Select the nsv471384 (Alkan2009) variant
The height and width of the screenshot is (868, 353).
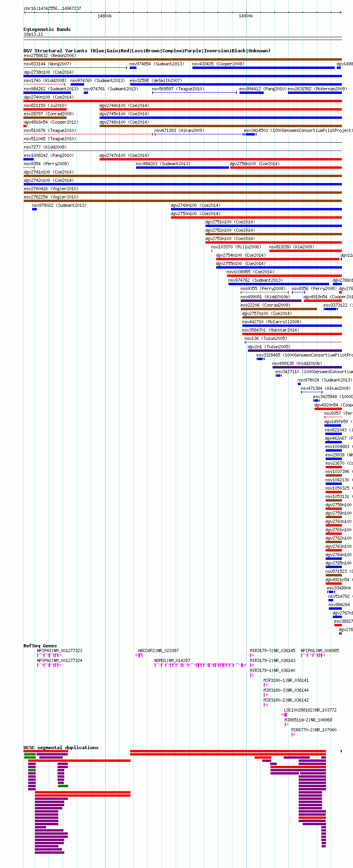pyautogui.click(x=326, y=388)
